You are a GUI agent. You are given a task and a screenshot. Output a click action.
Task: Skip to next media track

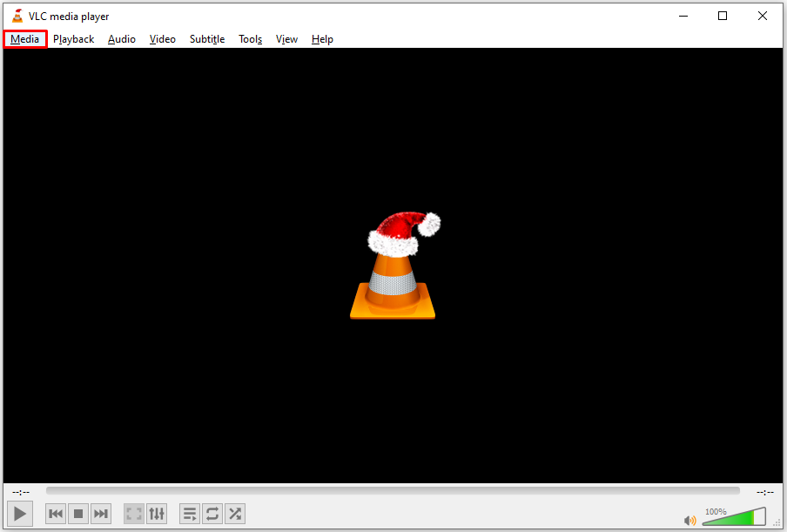(101, 514)
